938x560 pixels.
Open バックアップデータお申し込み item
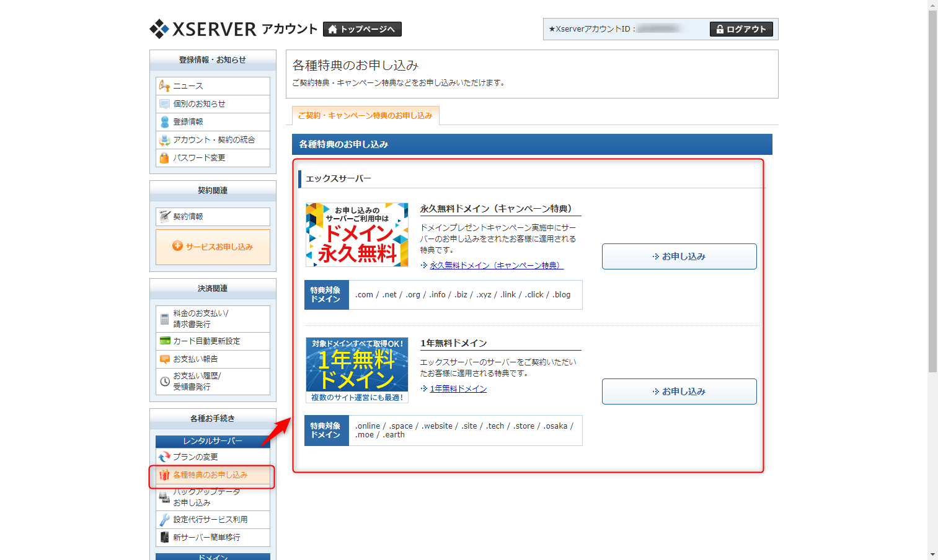tap(213, 497)
